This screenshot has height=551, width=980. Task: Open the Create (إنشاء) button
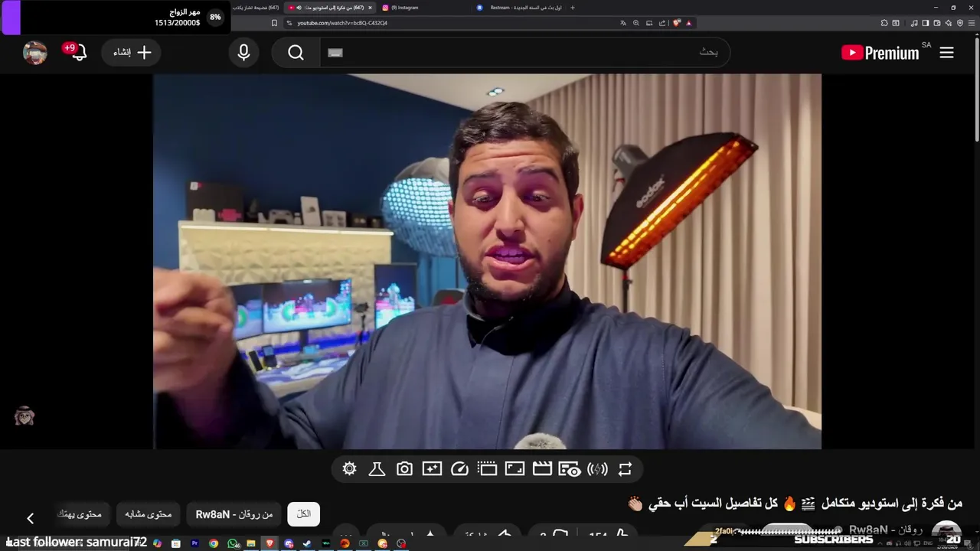tap(132, 52)
